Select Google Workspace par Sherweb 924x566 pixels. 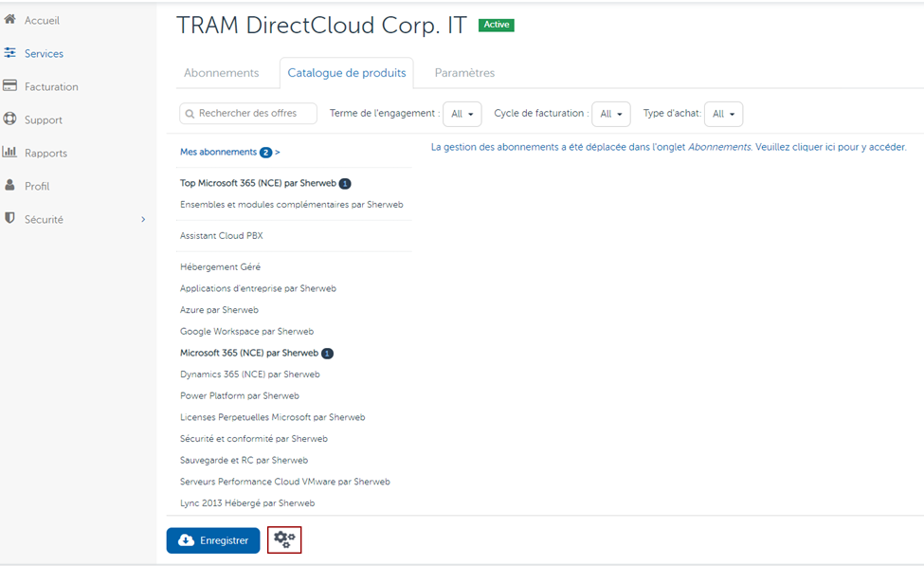point(247,331)
